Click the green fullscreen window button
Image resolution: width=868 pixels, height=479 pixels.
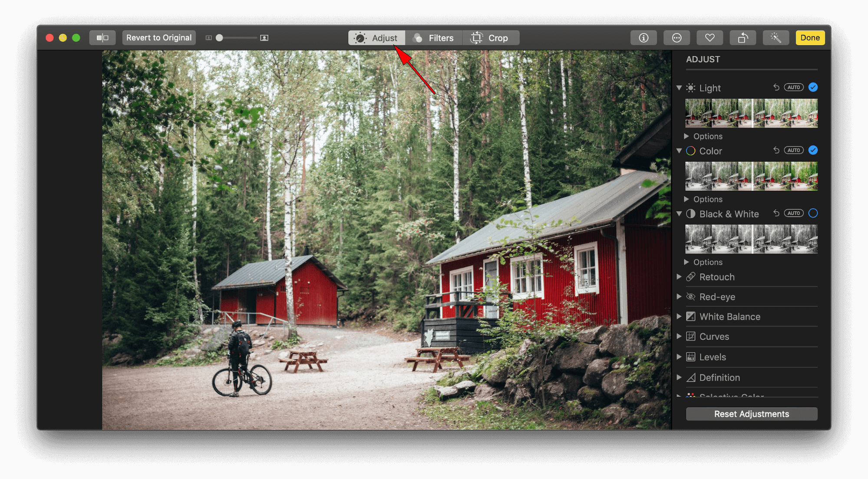pos(76,38)
